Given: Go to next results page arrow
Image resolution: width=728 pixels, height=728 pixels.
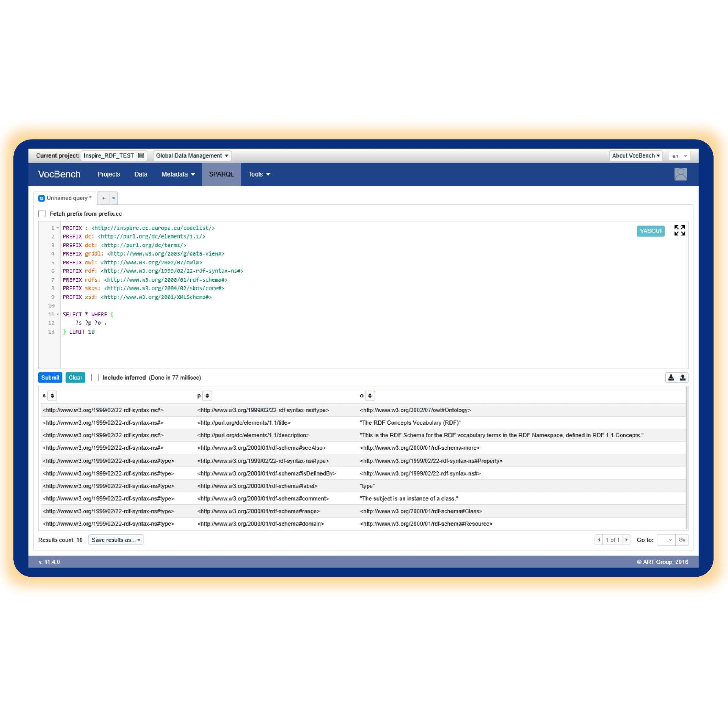Looking at the screenshot, I should pos(626,540).
